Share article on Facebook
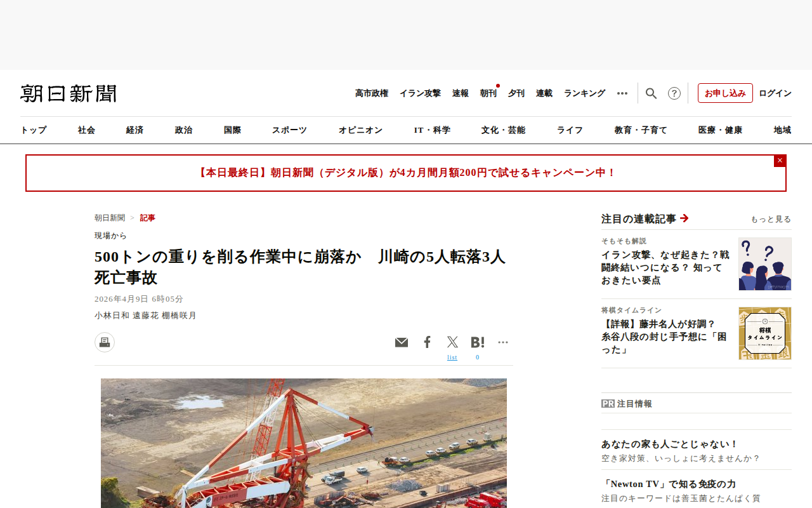Image resolution: width=812 pixels, height=508 pixels. (427, 342)
